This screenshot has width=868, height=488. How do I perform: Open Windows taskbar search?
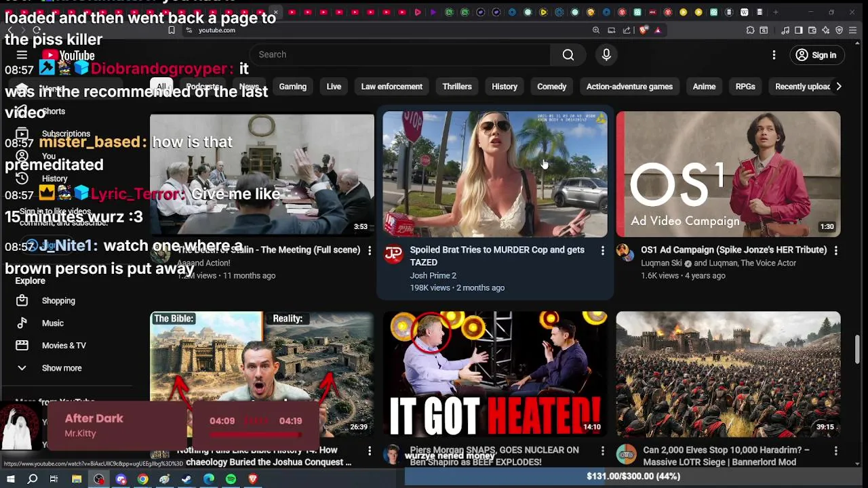point(32,479)
